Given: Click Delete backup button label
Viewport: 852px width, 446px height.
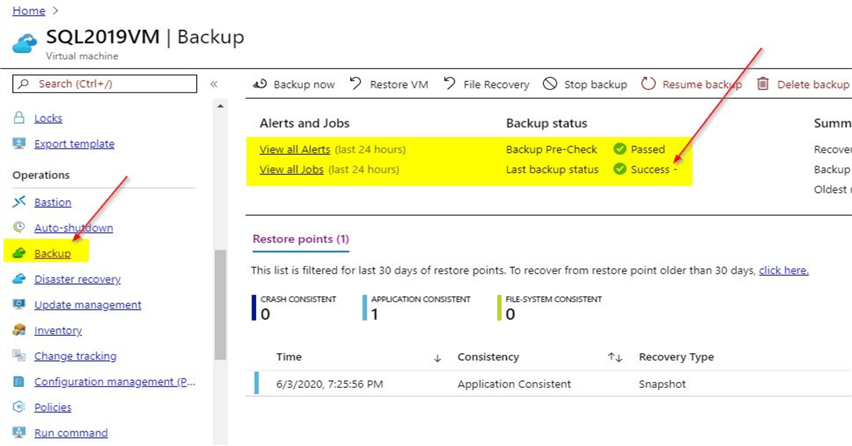Looking at the screenshot, I should coord(813,85).
